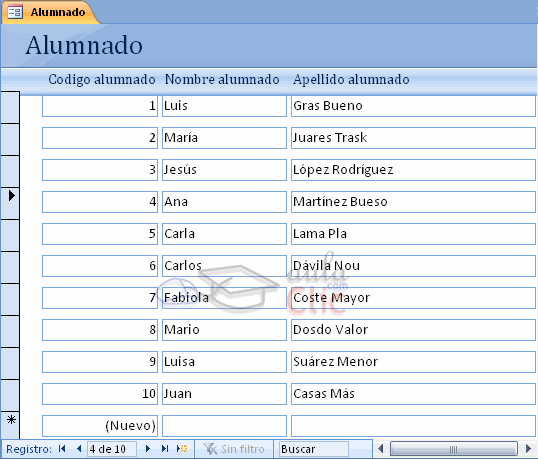
Task: Click the name field 'Ana'
Action: (224, 202)
